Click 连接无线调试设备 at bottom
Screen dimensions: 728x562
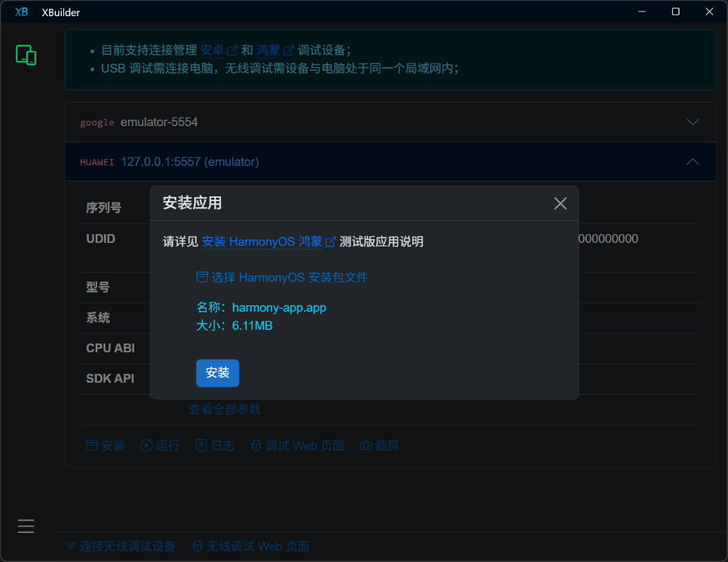coord(120,546)
